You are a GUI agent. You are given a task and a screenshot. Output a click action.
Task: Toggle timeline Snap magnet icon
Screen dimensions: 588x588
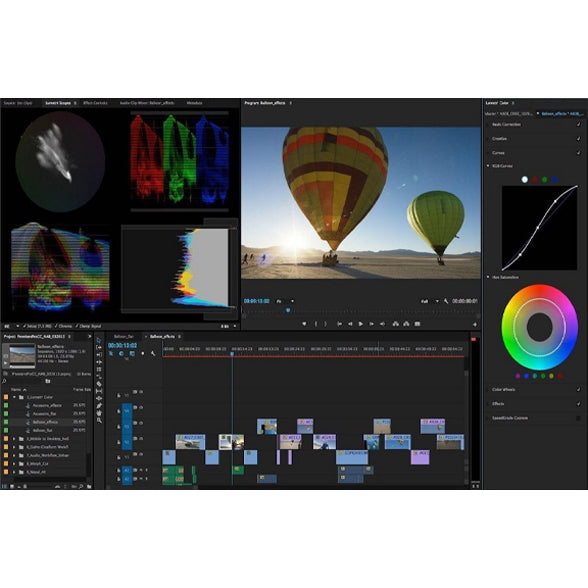(122, 354)
